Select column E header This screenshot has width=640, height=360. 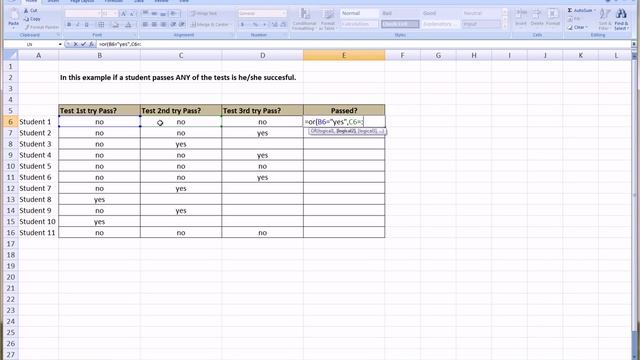(344, 55)
